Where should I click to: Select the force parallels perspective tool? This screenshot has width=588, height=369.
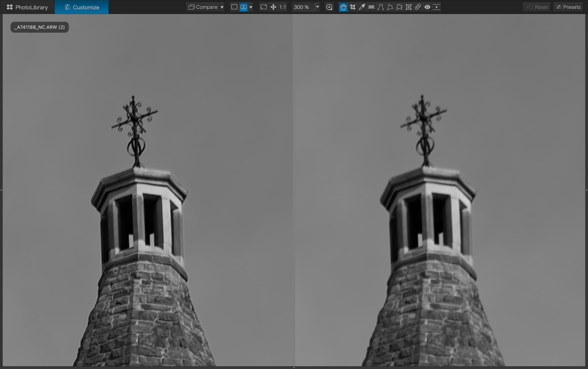point(381,7)
